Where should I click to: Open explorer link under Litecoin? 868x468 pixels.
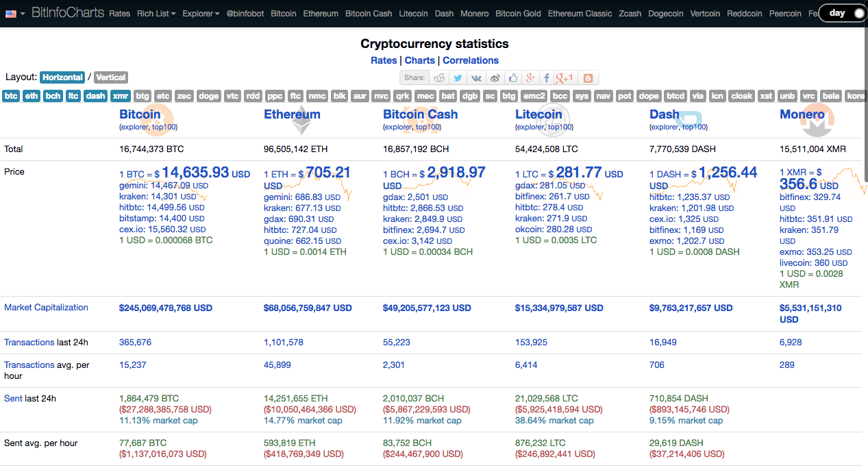[532, 127]
